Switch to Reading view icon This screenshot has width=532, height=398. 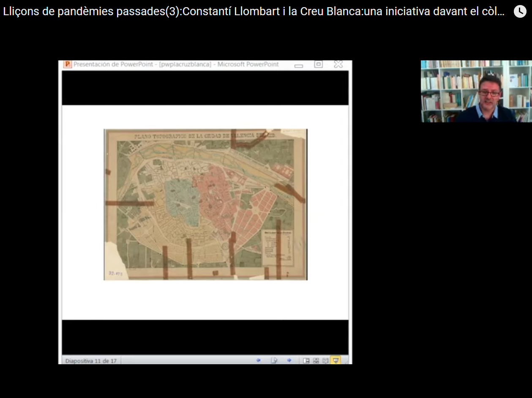coord(325,361)
